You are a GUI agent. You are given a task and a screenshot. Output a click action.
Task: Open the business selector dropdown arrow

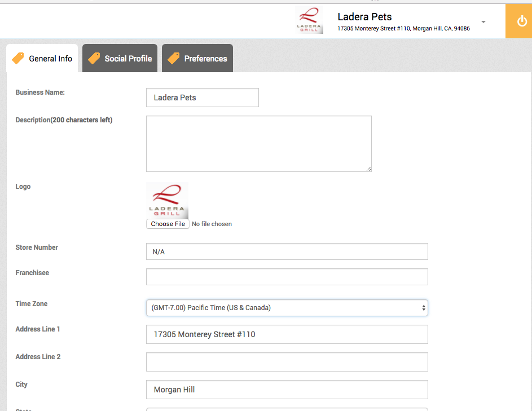point(483,22)
